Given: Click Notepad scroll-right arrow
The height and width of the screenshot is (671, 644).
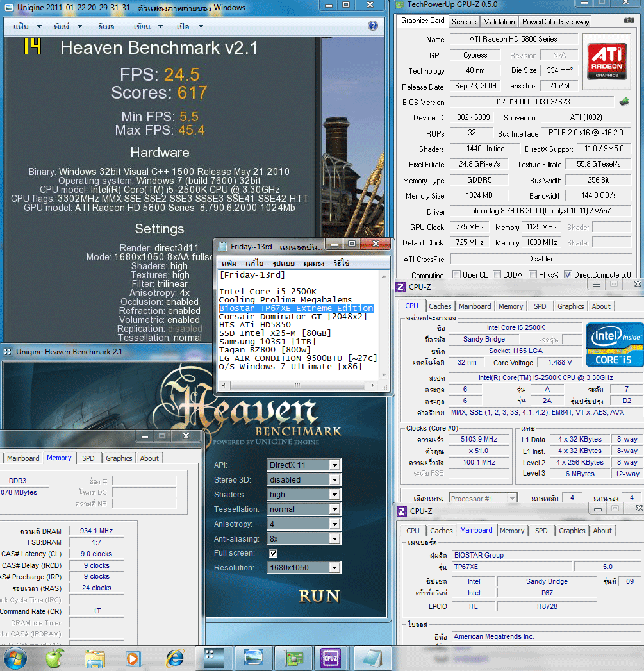Looking at the screenshot, I should 372,385.
